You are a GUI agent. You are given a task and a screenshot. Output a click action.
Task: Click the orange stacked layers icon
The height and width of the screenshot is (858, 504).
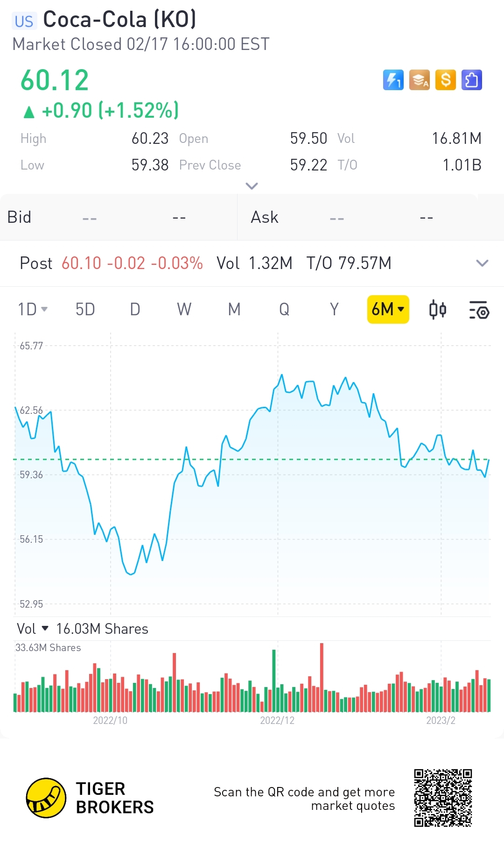tap(419, 80)
